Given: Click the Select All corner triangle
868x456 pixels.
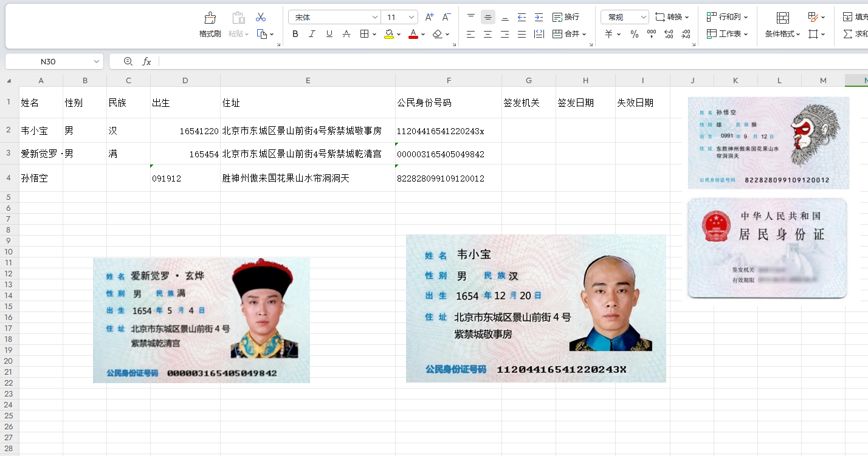Looking at the screenshot, I should tap(9, 81).
